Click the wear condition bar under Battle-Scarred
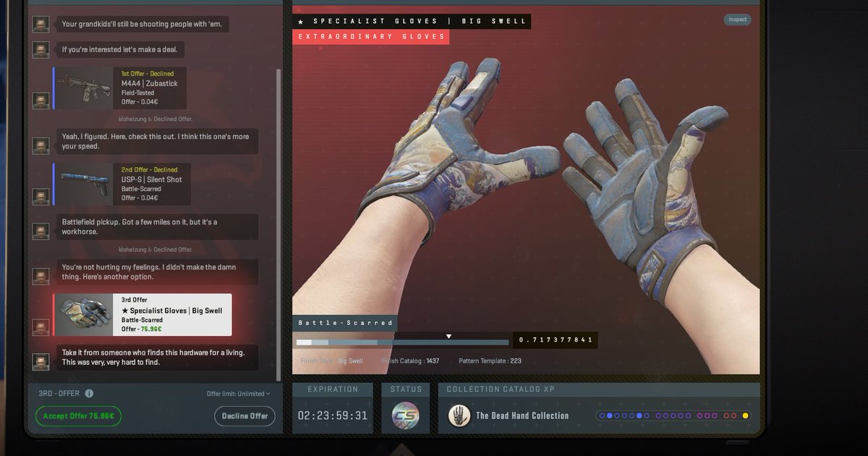The height and width of the screenshot is (456, 868). click(x=402, y=342)
